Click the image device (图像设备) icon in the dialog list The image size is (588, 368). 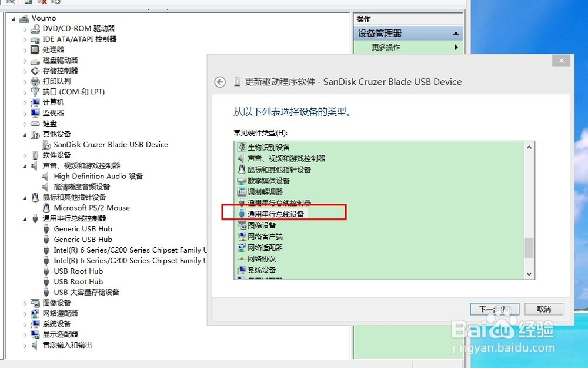[242, 226]
